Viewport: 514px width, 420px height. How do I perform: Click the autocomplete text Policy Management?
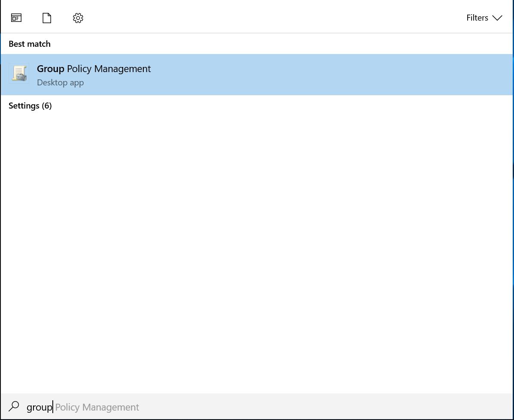click(x=97, y=407)
